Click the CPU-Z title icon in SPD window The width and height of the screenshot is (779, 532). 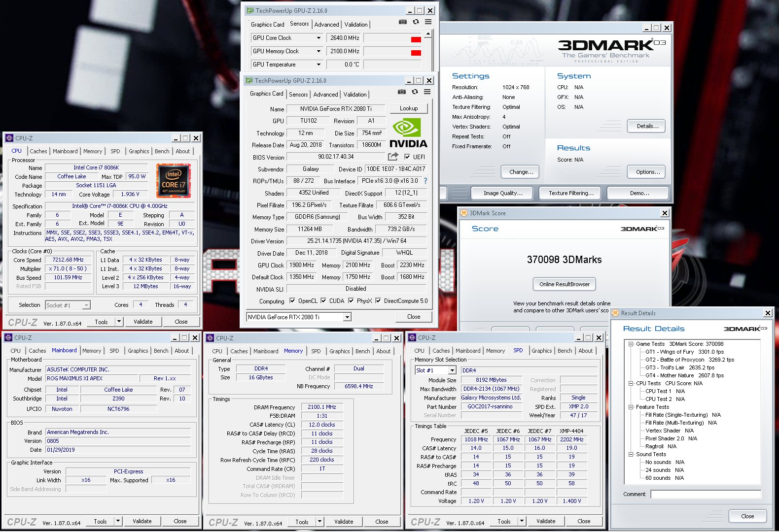point(412,337)
